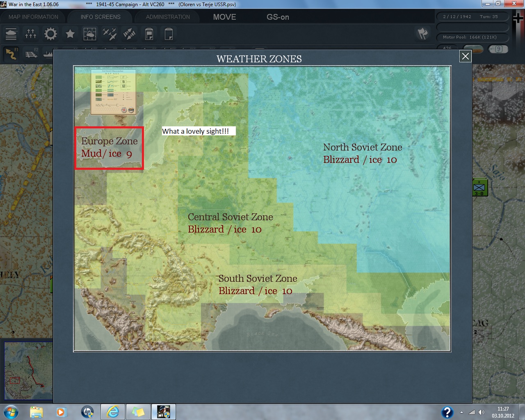Click the MOVE mode label
The width and height of the screenshot is (525, 420).
tap(224, 17)
